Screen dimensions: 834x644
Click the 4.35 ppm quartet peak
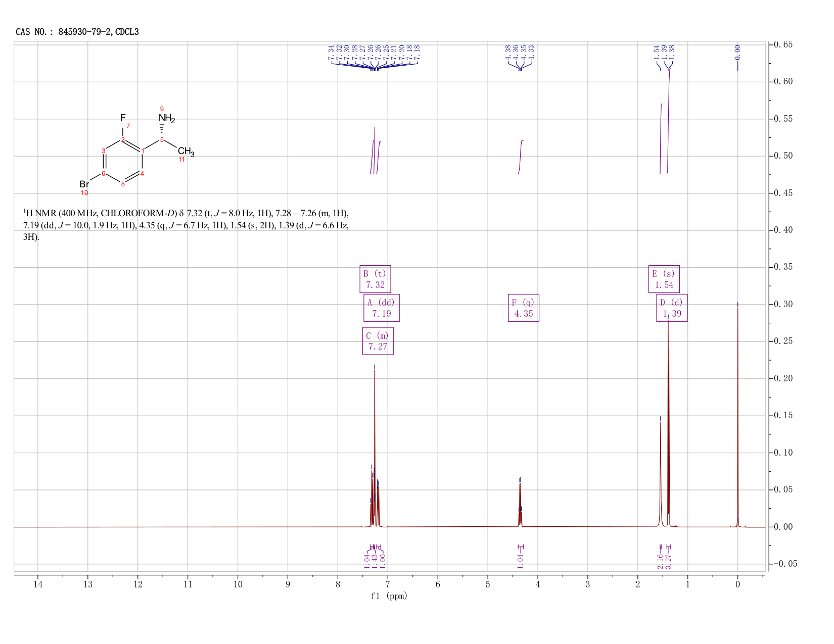click(520, 503)
